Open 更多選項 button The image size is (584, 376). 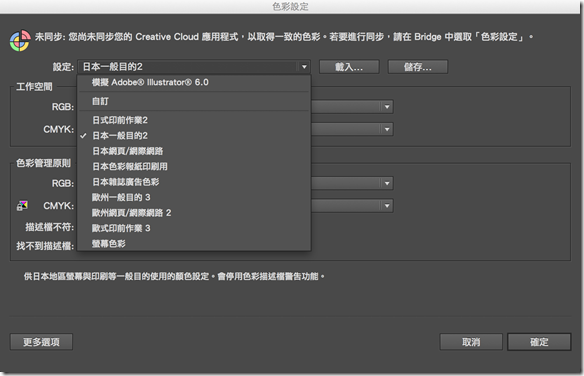coord(41,342)
